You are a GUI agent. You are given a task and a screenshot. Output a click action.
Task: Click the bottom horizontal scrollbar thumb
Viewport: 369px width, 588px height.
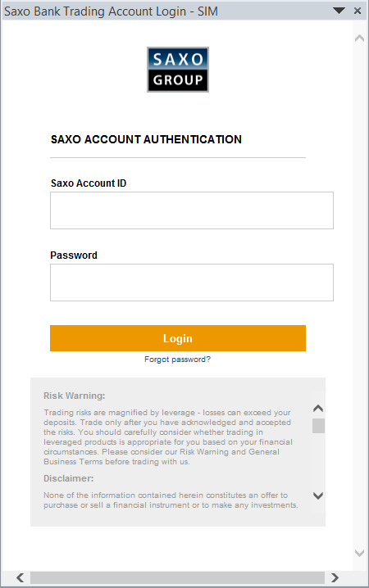pyautogui.click(x=178, y=577)
